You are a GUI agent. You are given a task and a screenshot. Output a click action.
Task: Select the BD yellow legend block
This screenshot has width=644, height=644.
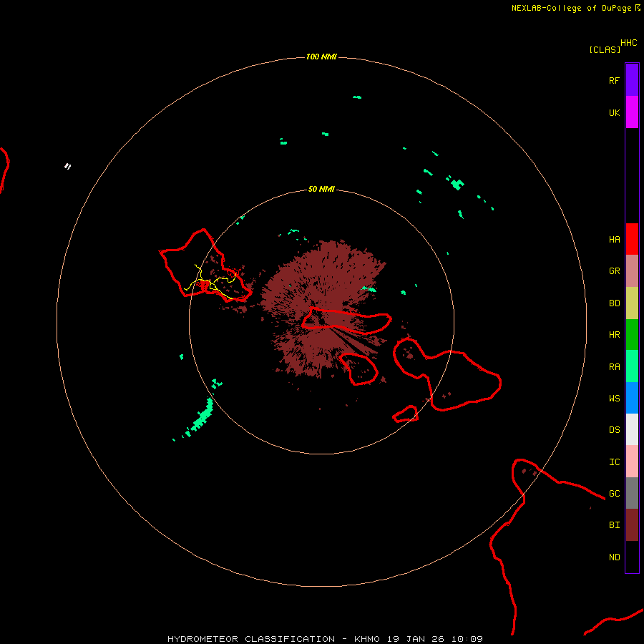632,303
